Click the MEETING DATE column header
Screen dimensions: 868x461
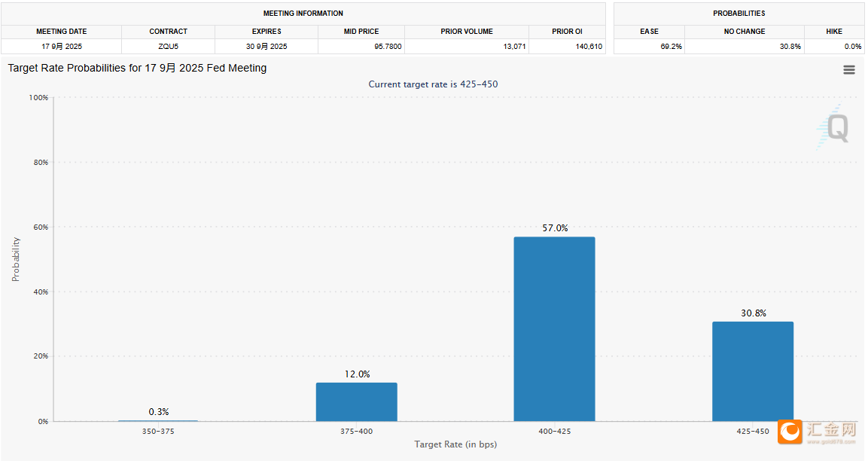coord(62,32)
